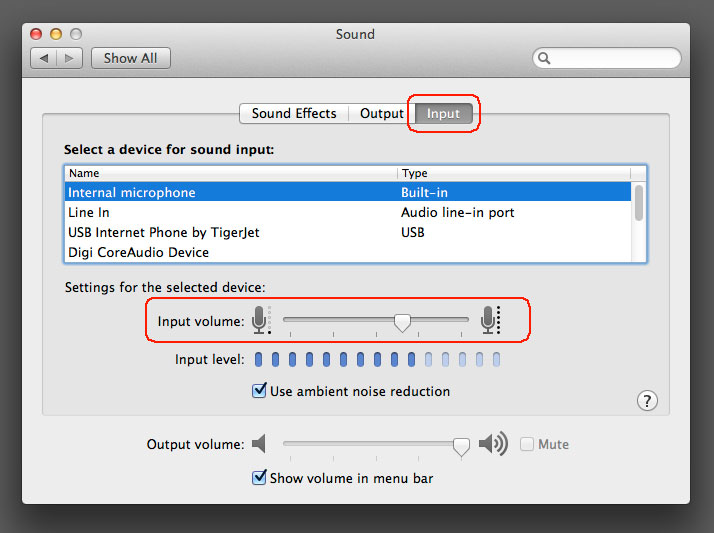Click the Built-in type cell
714x533 pixels.
pyautogui.click(x=424, y=193)
